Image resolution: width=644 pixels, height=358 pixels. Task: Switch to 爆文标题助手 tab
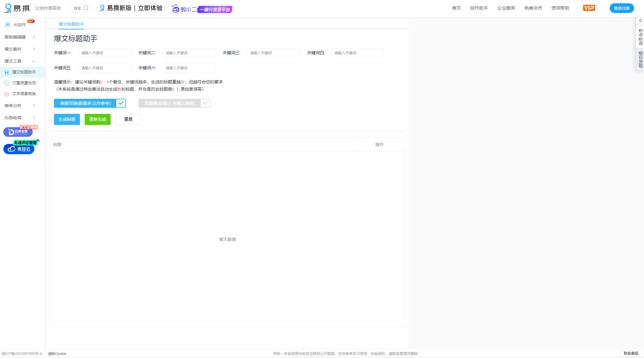[x=71, y=24]
